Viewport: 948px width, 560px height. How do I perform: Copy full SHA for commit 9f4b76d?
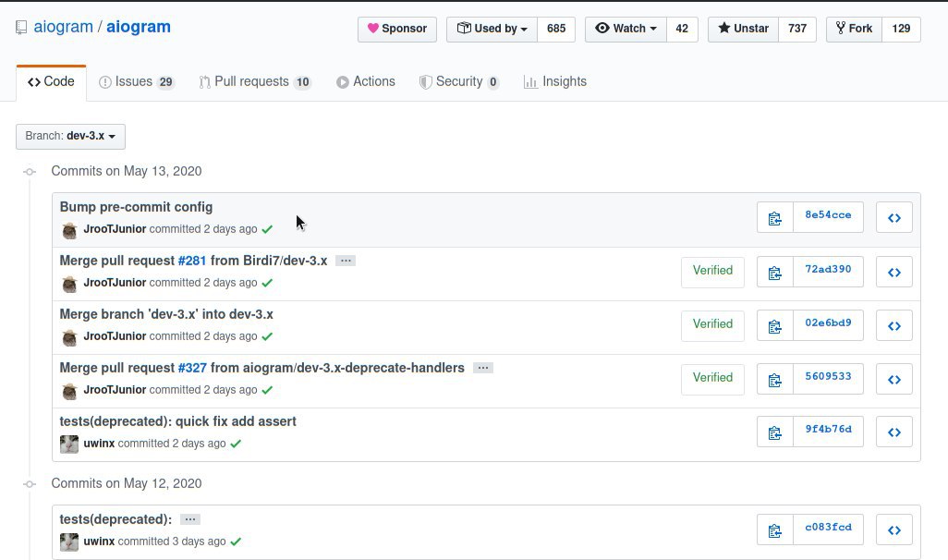click(774, 432)
